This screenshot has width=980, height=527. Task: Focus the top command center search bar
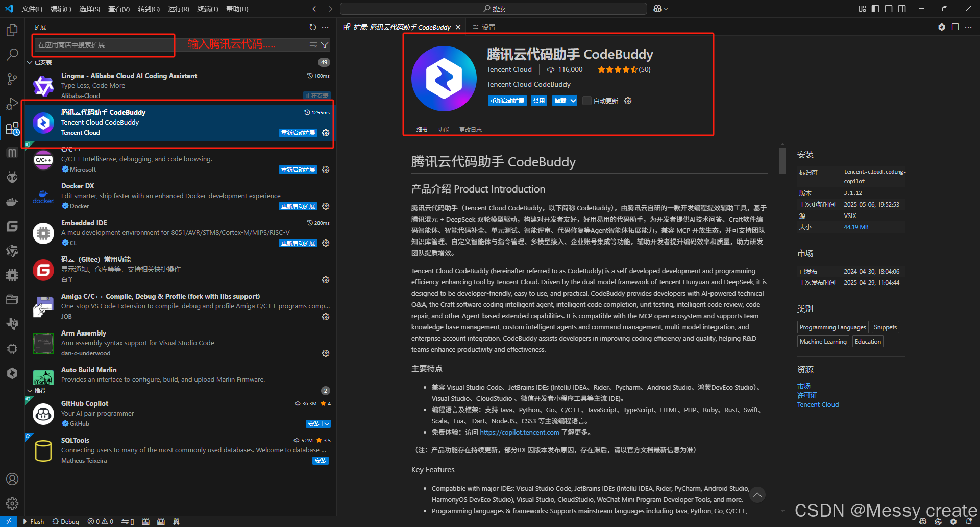(494, 9)
